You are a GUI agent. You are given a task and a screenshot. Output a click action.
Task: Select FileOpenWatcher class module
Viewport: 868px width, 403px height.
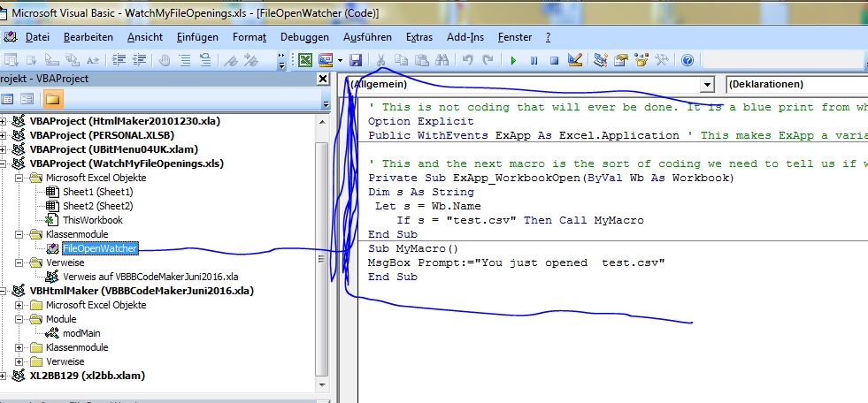[x=100, y=248]
